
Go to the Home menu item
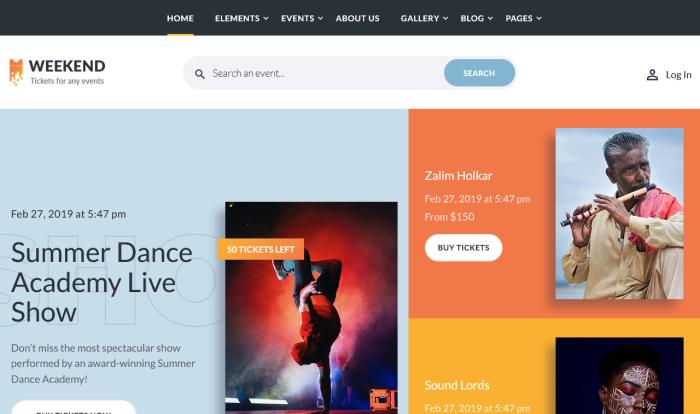[x=180, y=18]
